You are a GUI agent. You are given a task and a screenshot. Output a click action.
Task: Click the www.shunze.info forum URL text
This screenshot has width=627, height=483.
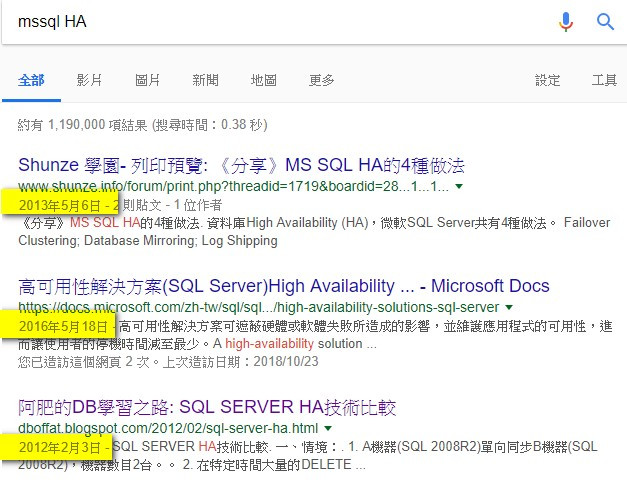point(234,186)
